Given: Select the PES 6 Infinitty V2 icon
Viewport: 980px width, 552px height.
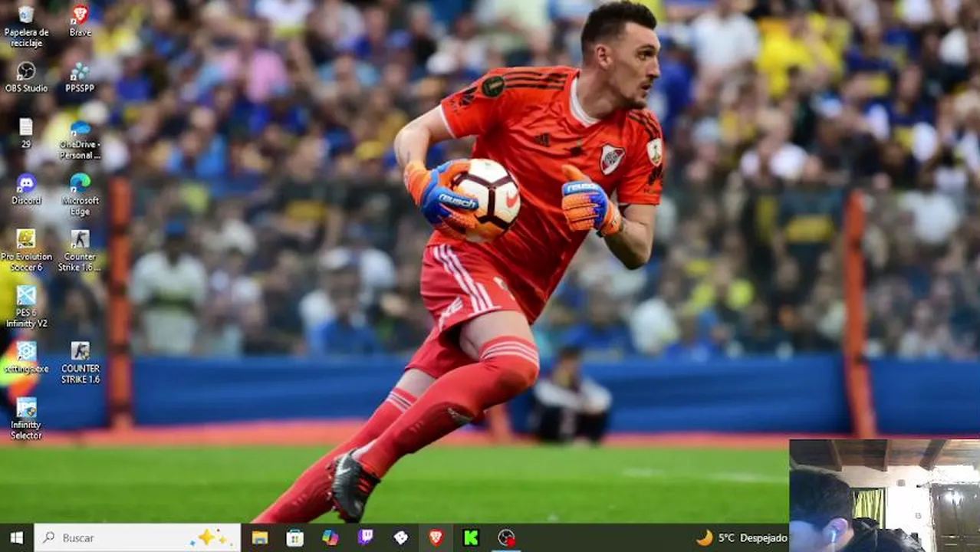Looking at the screenshot, I should pos(26,307).
